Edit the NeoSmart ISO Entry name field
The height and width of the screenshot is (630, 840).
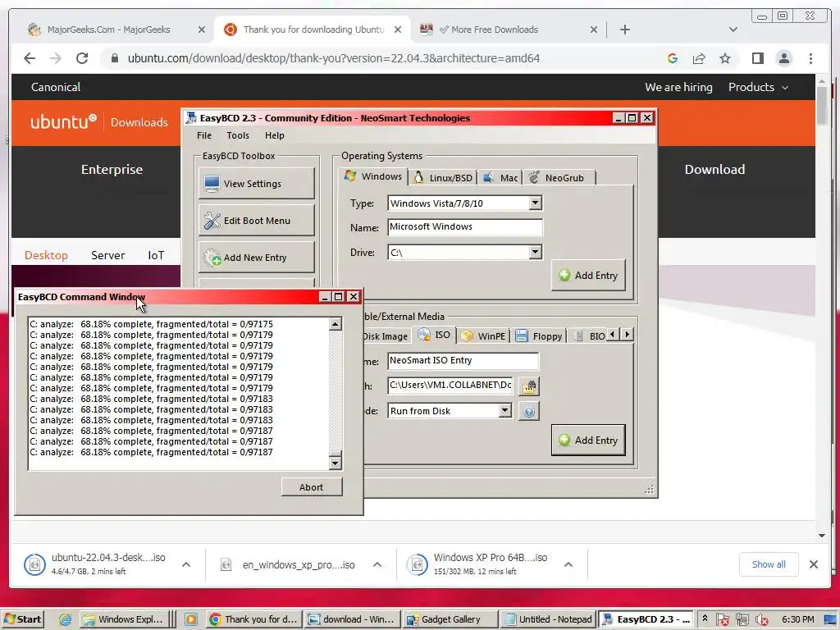pyautogui.click(x=463, y=361)
